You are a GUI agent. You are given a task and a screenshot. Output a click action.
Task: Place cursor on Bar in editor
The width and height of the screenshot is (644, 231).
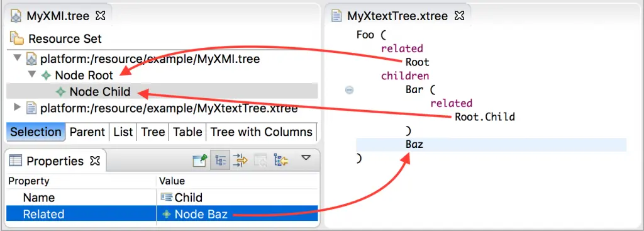pyautogui.click(x=414, y=89)
